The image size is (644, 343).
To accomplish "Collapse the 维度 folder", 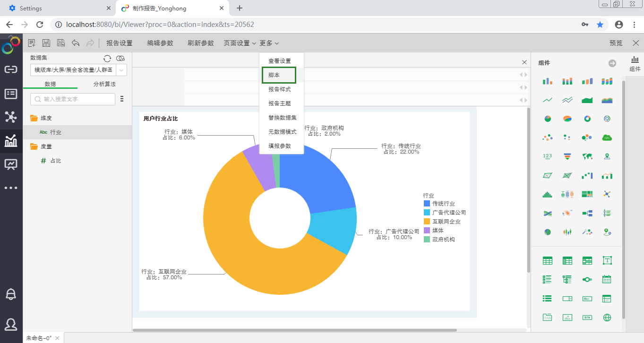I will (x=34, y=118).
